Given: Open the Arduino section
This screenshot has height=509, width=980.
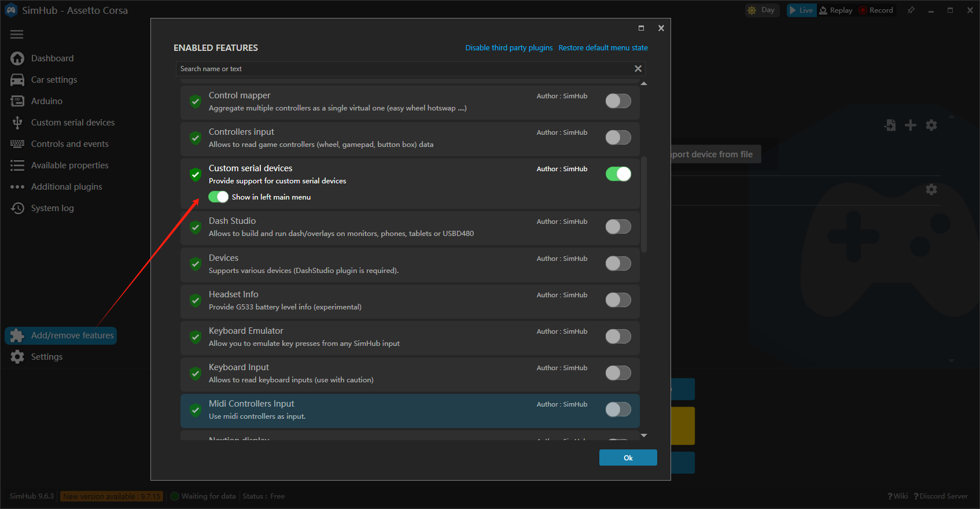Looking at the screenshot, I should 47,101.
